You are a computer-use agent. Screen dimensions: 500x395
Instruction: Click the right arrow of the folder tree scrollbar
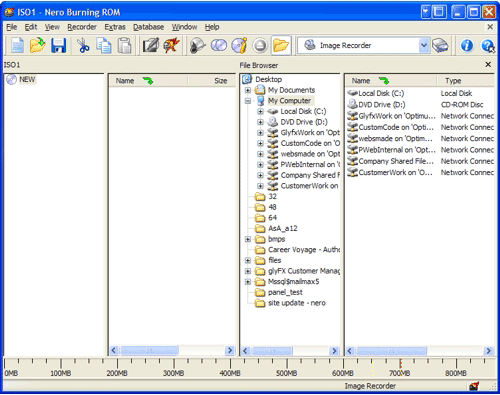[x=334, y=351]
